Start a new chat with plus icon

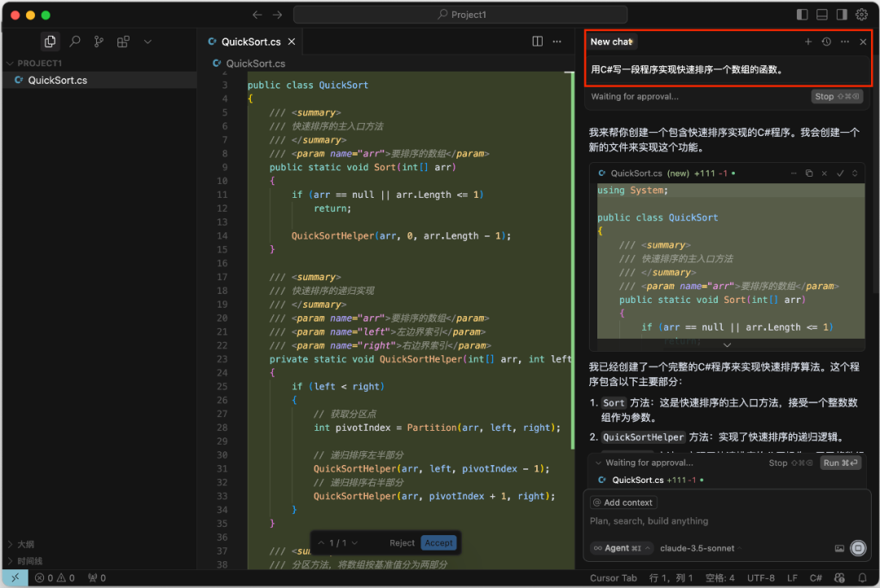pyautogui.click(x=808, y=42)
